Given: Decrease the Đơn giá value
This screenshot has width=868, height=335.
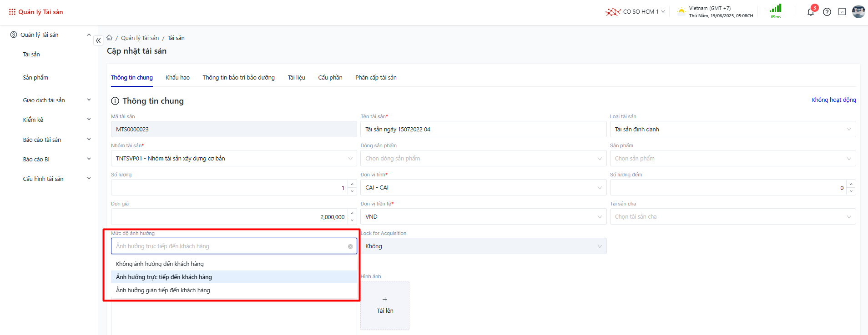Looking at the screenshot, I should [352, 220].
